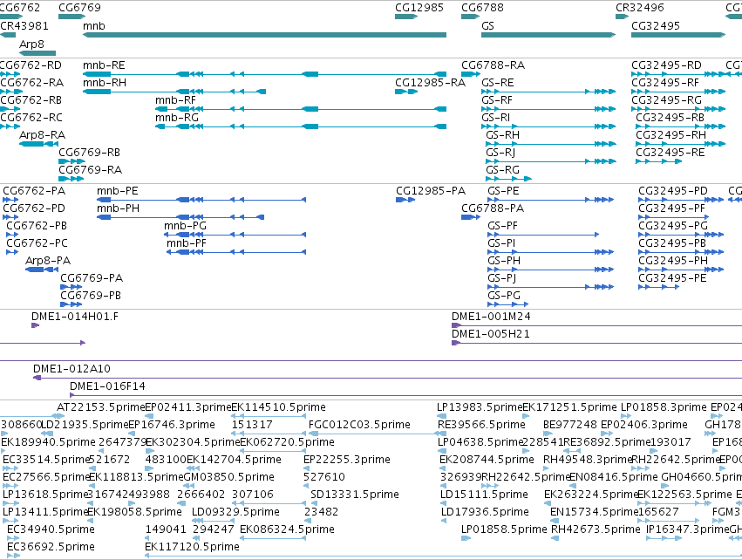Select the CG6762-RB transcript

pos(10,109)
